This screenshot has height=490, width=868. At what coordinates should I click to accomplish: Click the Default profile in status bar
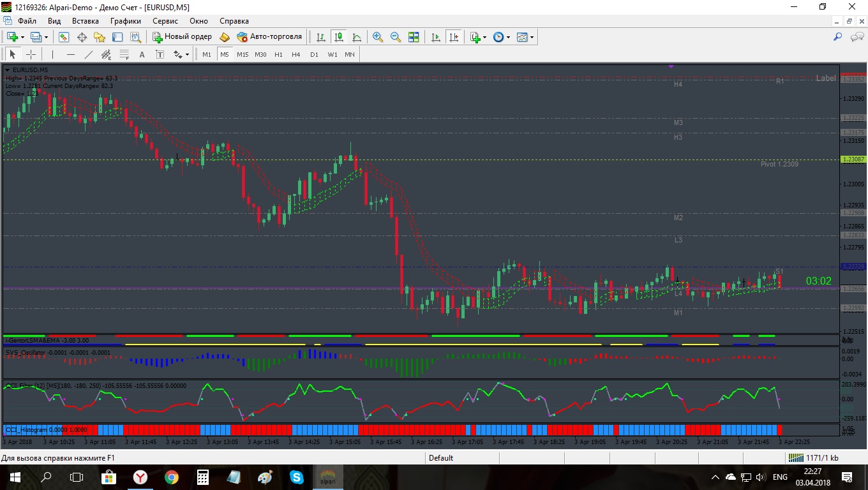click(x=441, y=457)
